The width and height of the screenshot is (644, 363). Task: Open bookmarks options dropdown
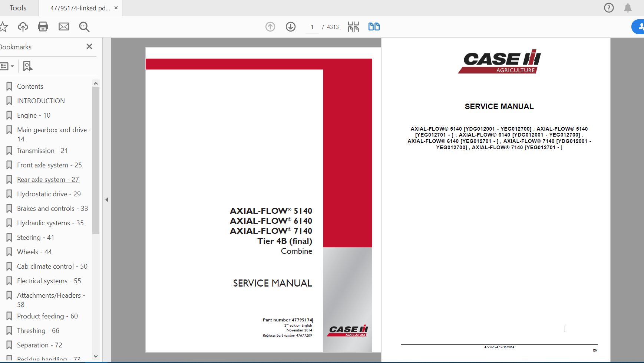coord(7,66)
